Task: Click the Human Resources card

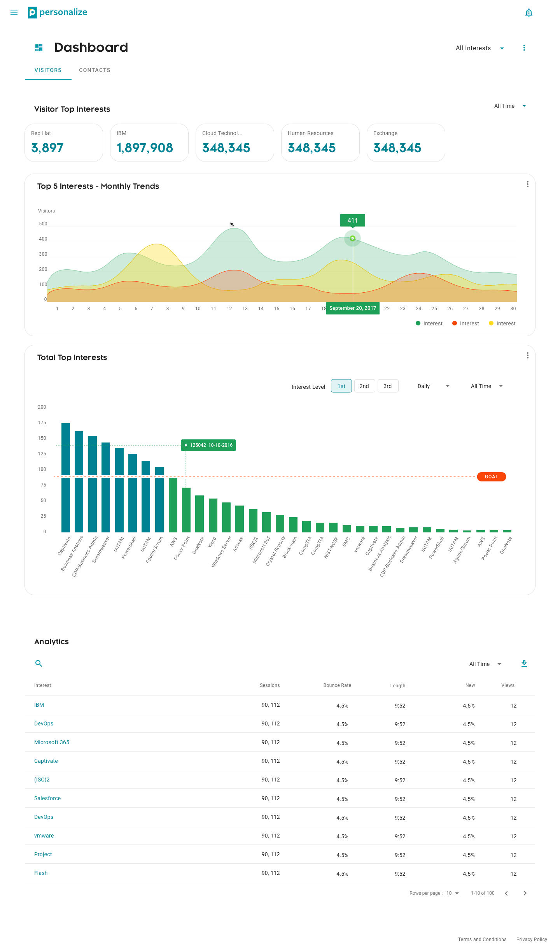Action: pos(320,142)
